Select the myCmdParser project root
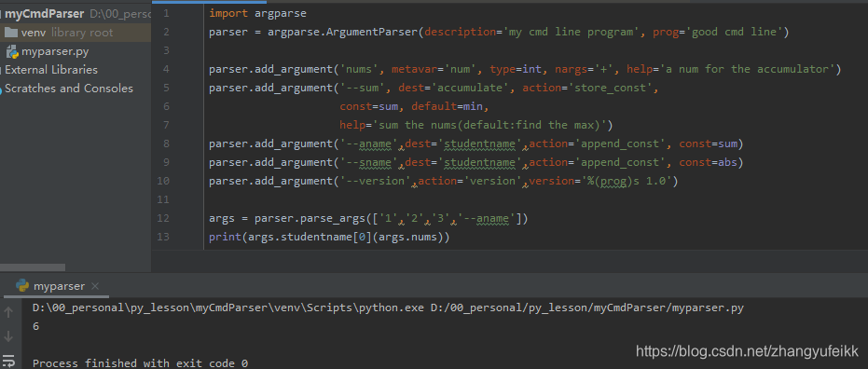 click(45, 14)
